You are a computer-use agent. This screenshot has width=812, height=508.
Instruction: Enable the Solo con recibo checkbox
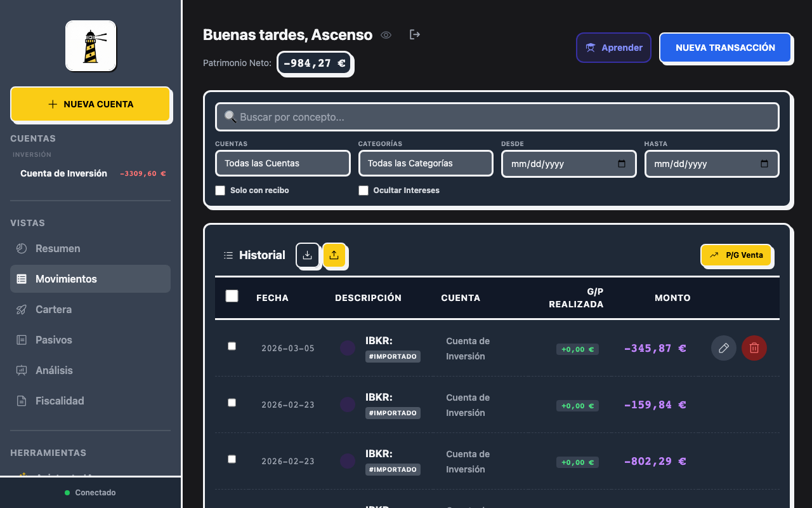pyautogui.click(x=220, y=190)
